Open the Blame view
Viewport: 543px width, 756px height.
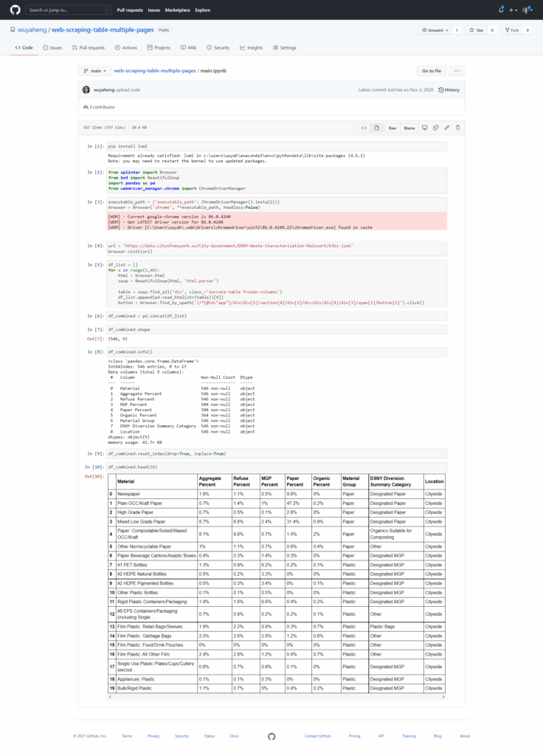point(409,128)
